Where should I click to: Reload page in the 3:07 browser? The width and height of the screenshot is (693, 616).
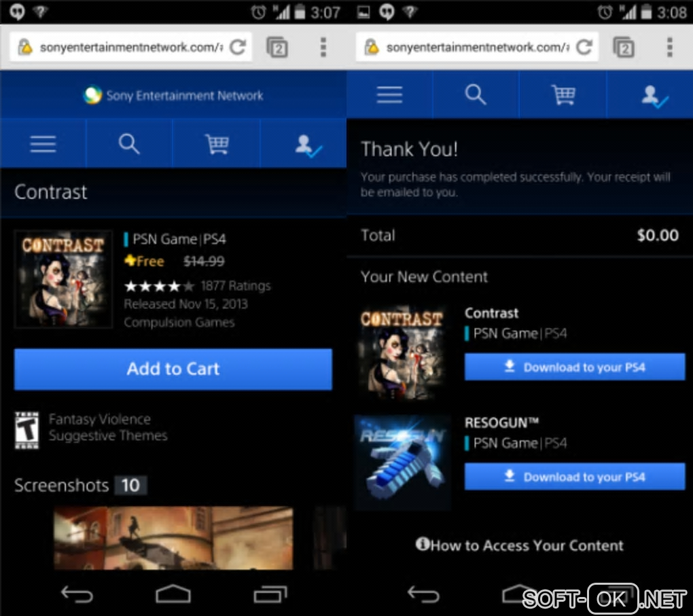coord(238,47)
